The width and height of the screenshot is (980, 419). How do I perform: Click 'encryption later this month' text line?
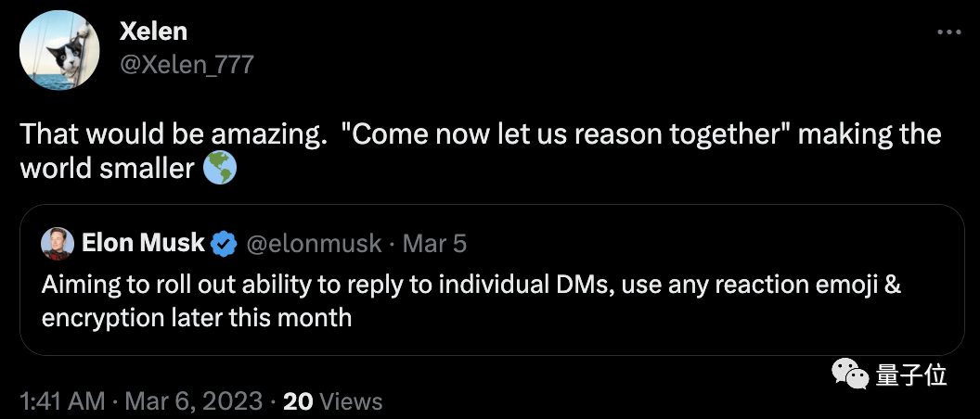[197, 318]
